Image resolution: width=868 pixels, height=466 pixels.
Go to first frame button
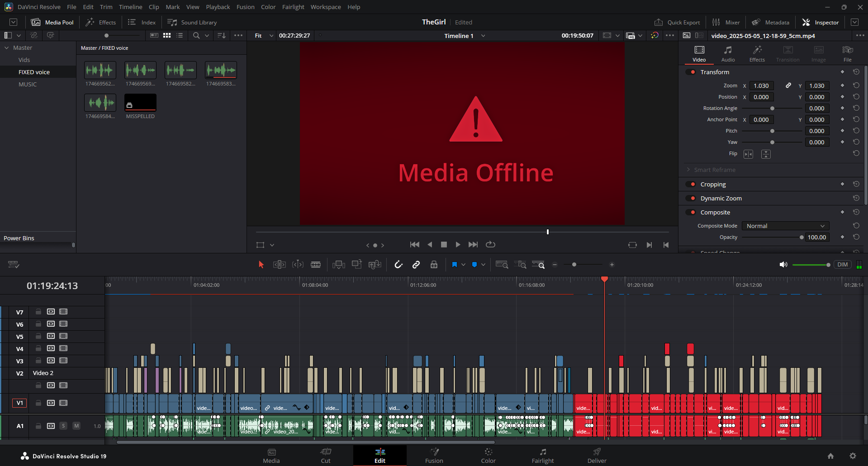(414, 245)
